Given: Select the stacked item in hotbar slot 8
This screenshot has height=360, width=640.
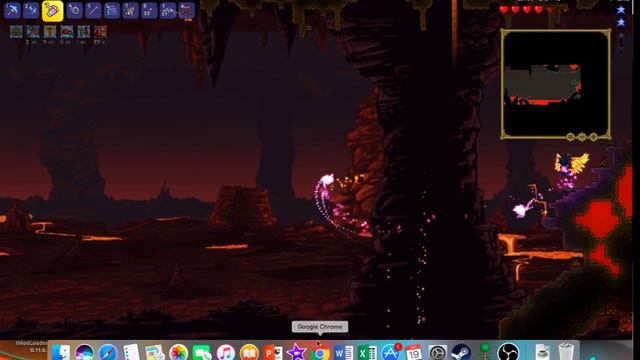Looking at the screenshot, I should click(x=149, y=10).
